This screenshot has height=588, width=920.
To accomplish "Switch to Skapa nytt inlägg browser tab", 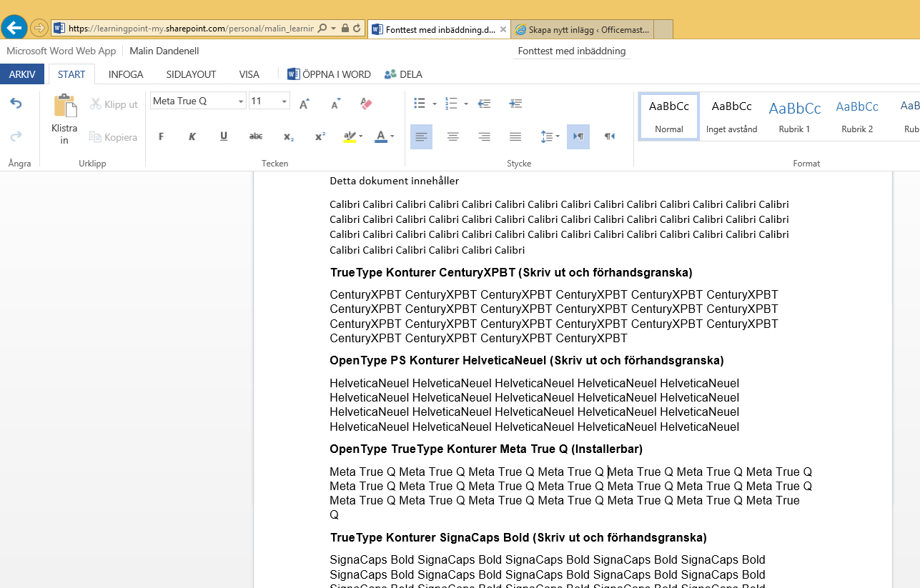I will tap(583, 30).
